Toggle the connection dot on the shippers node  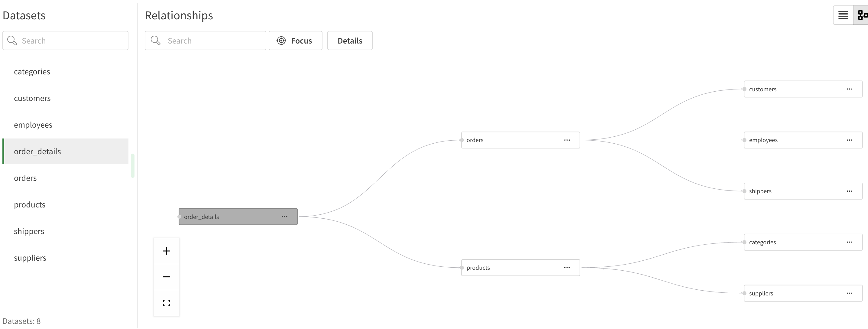click(744, 191)
